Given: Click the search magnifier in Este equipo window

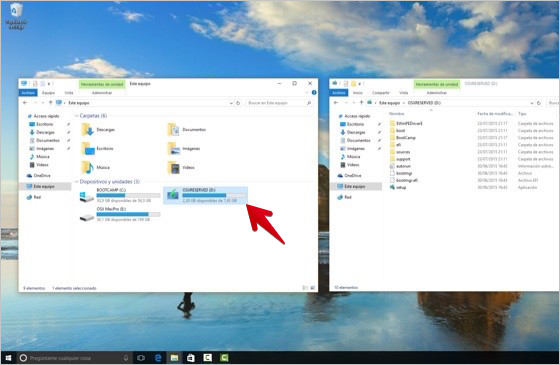Looking at the screenshot, I should [309, 103].
